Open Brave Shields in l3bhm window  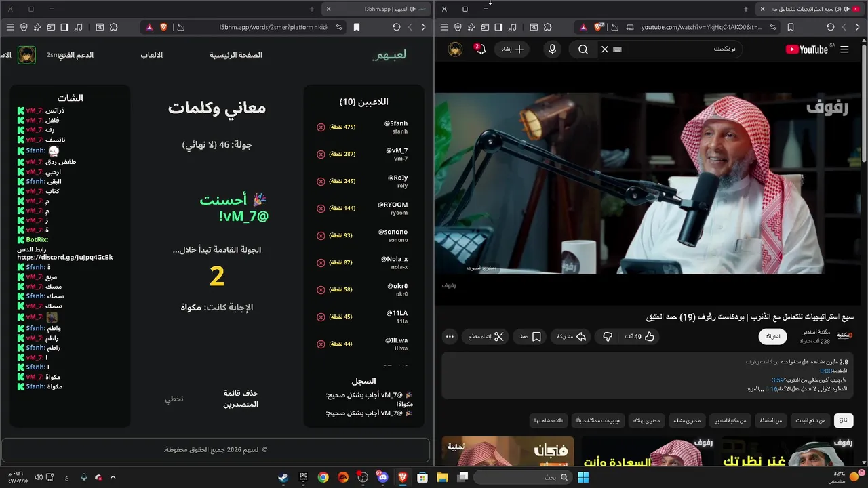(x=164, y=27)
